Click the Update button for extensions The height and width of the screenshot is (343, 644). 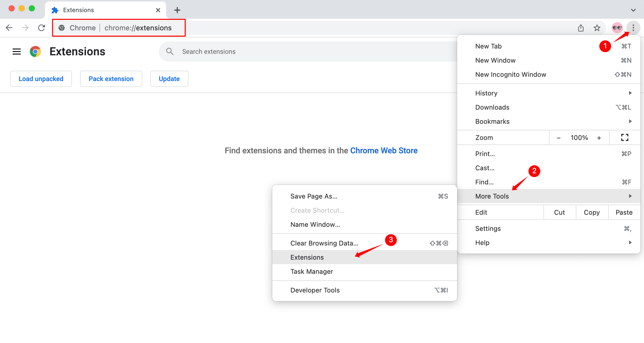coord(169,78)
